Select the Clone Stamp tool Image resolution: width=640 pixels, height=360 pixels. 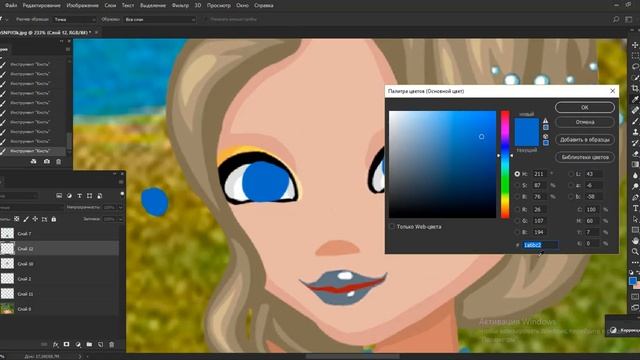point(635,132)
